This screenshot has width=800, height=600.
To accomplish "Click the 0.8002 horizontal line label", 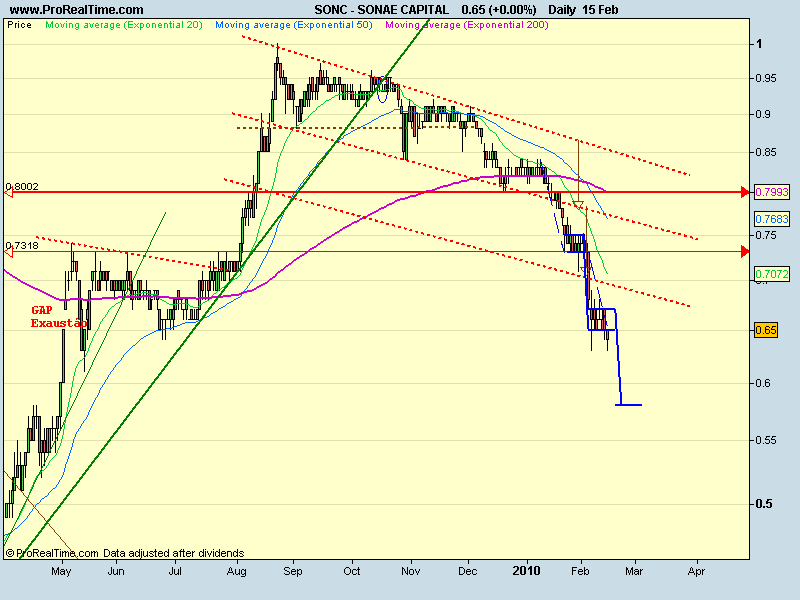I will click(x=22, y=187).
